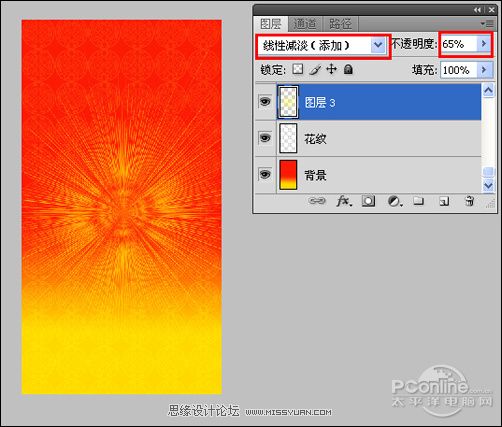Close the layers panel
This screenshot has height=427, width=502.
tap(491, 10)
